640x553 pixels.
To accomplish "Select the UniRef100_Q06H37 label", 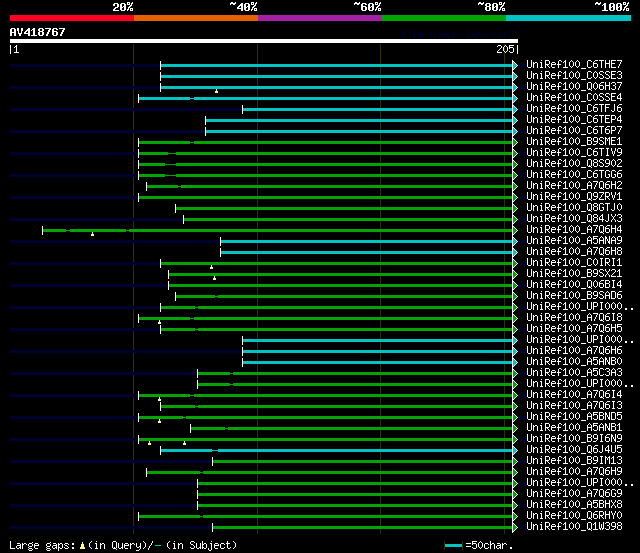I will [574, 87].
